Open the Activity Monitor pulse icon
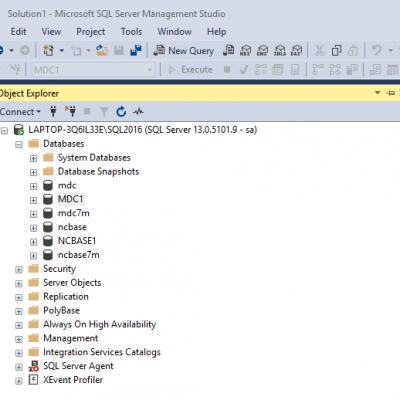This screenshot has width=400, height=400. (x=138, y=111)
